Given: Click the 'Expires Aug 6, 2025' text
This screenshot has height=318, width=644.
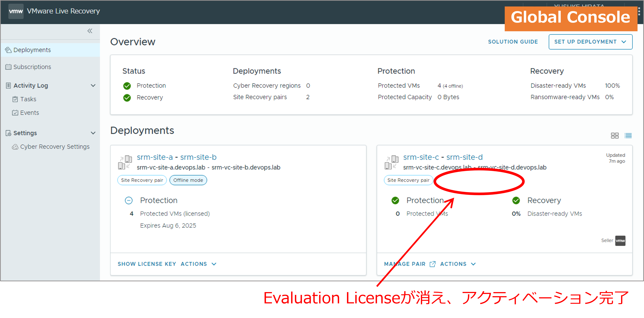Looking at the screenshot, I should [168, 226].
